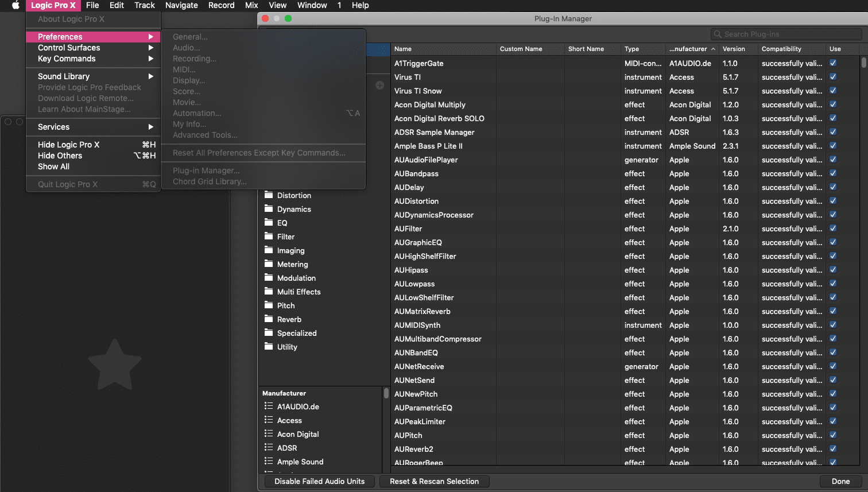
Task: Expand the Sound Library submenu
Action: tap(93, 76)
